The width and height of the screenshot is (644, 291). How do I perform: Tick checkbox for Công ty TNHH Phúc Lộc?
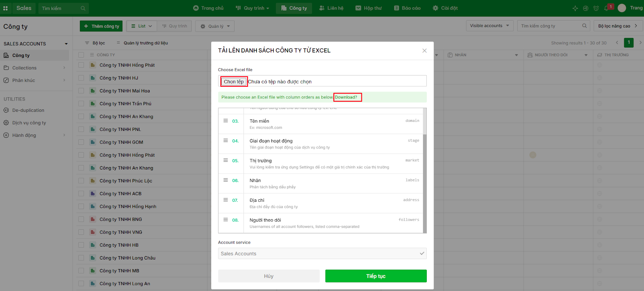click(81, 181)
